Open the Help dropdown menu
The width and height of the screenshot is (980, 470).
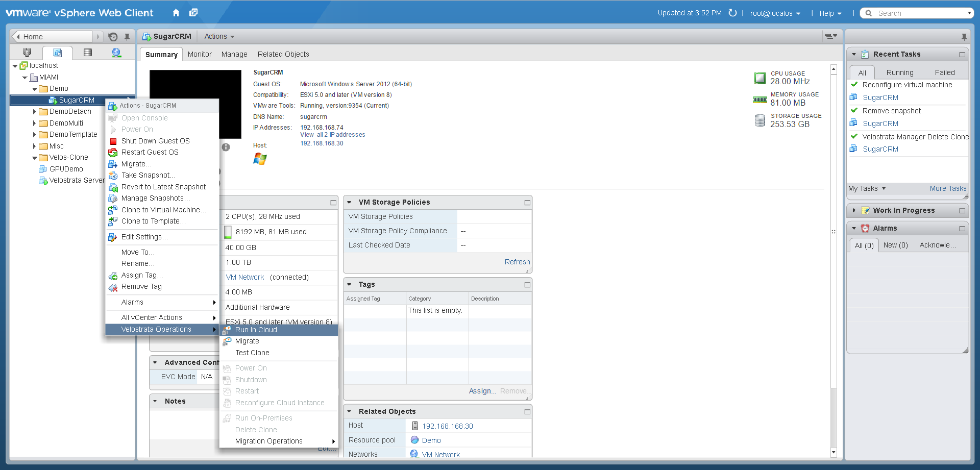click(830, 13)
